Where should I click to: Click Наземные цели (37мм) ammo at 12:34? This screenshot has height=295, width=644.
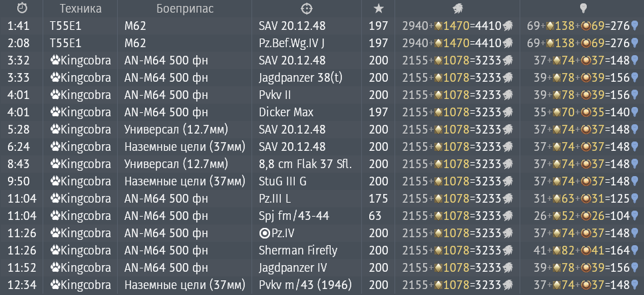tap(185, 285)
